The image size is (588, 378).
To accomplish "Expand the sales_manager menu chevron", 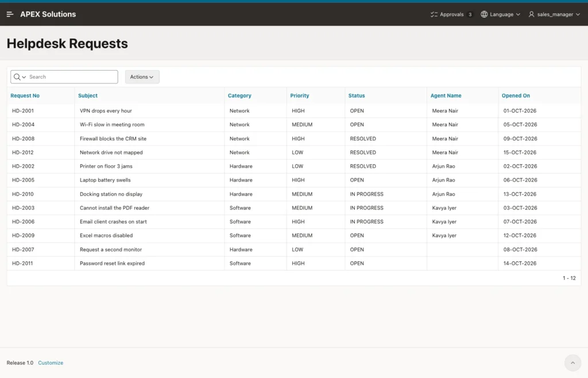I will [x=578, y=14].
